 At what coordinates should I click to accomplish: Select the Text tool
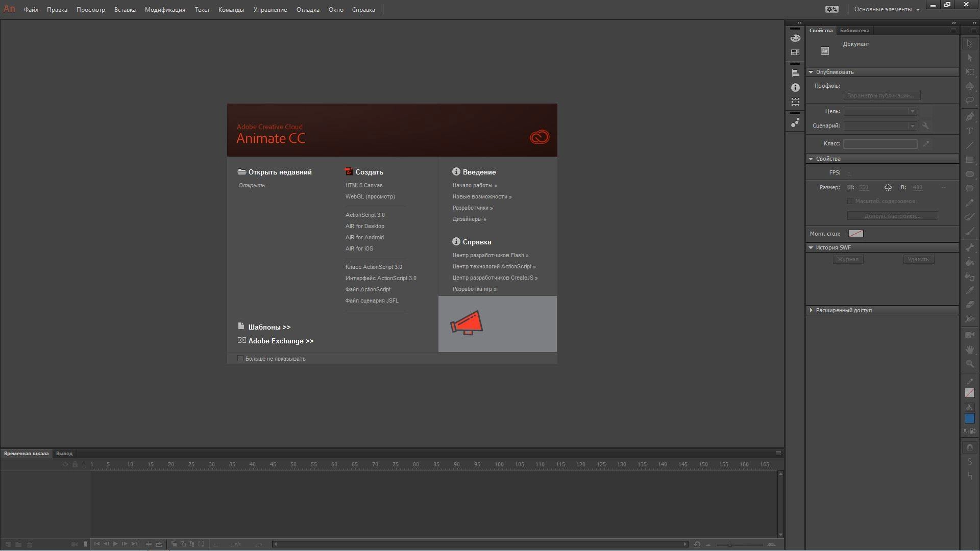click(x=970, y=131)
